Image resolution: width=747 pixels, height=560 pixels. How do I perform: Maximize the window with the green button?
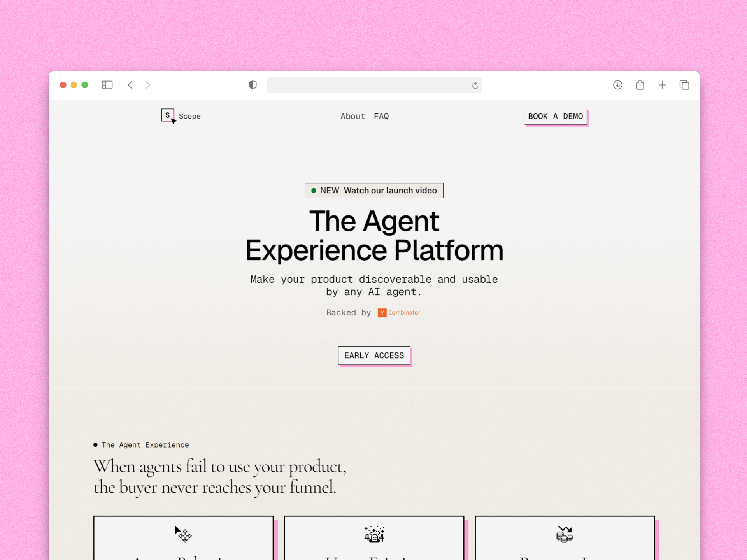click(85, 85)
